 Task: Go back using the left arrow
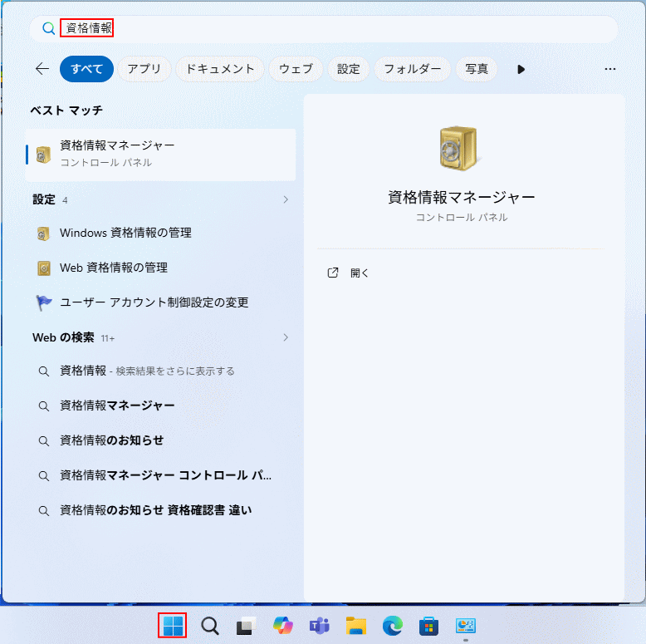pos(42,69)
